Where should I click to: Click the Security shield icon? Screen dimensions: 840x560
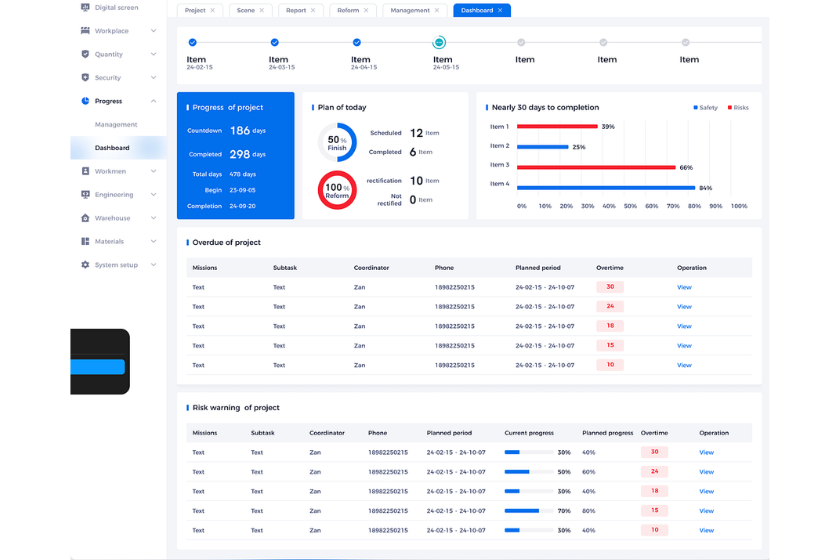pyautogui.click(x=85, y=77)
